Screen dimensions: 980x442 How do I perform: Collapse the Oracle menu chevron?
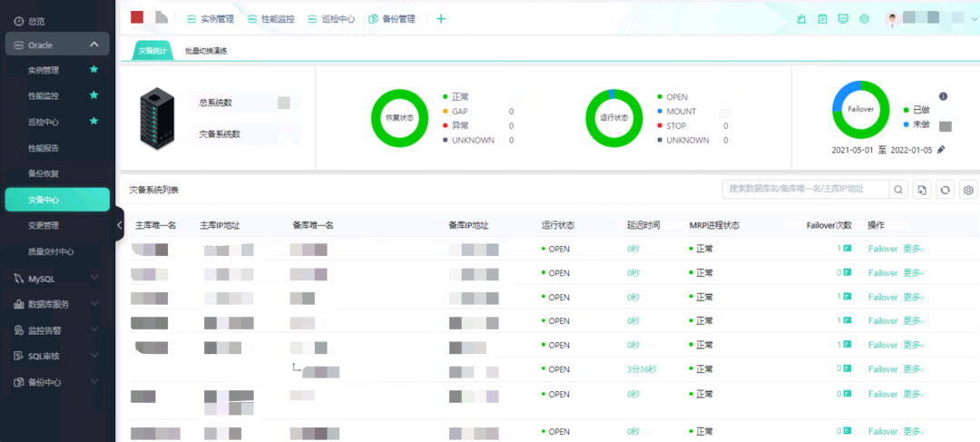pos(94,44)
